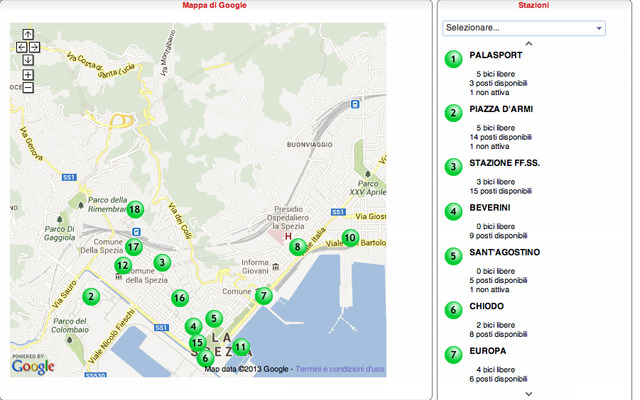Click the hospital H symbol on map

point(288,236)
